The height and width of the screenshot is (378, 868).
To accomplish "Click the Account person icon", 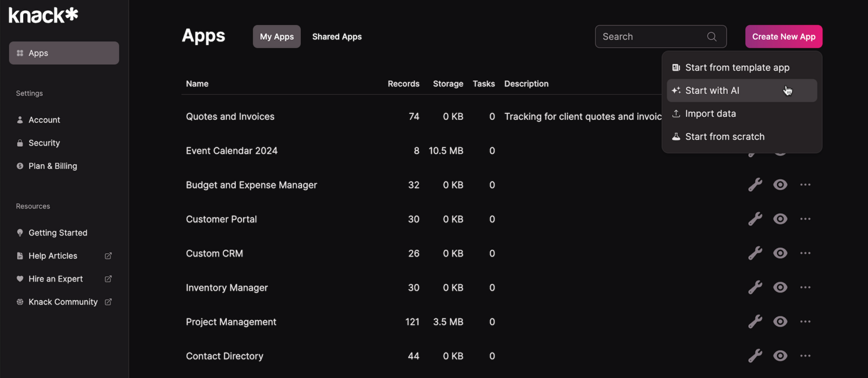I will coord(19,120).
